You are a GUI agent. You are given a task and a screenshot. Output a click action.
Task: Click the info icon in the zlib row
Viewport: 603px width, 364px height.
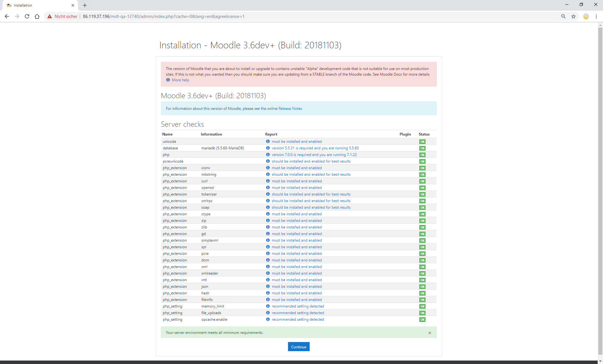coord(268,227)
